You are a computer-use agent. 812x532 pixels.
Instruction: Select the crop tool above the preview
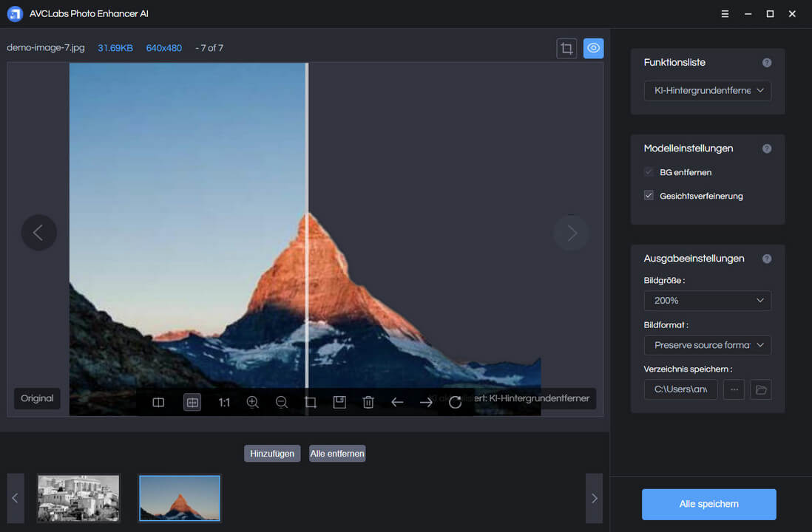(566, 49)
